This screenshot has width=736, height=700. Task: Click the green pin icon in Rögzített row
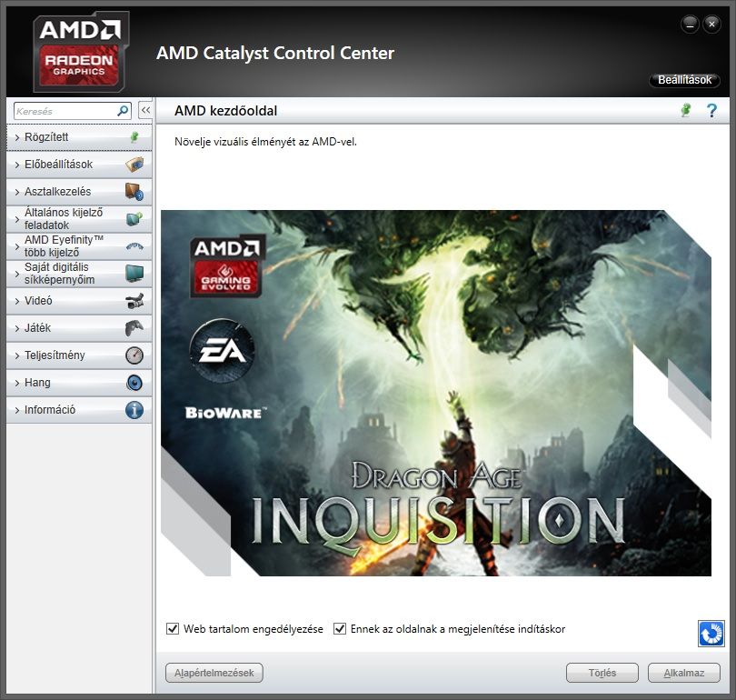(x=134, y=136)
